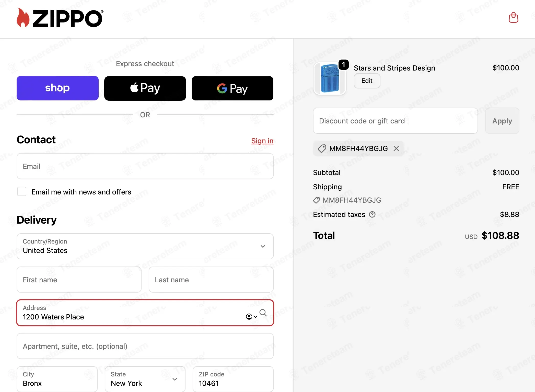Enable Email me with news and offers

pos(22,191)
